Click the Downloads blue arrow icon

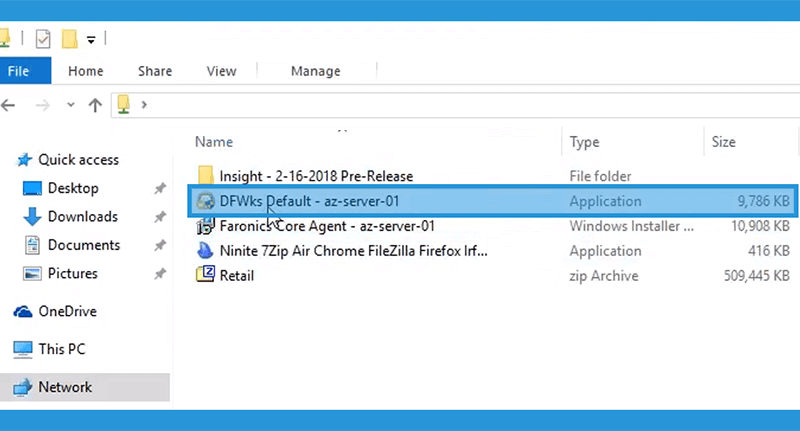[x=32, y=216]
